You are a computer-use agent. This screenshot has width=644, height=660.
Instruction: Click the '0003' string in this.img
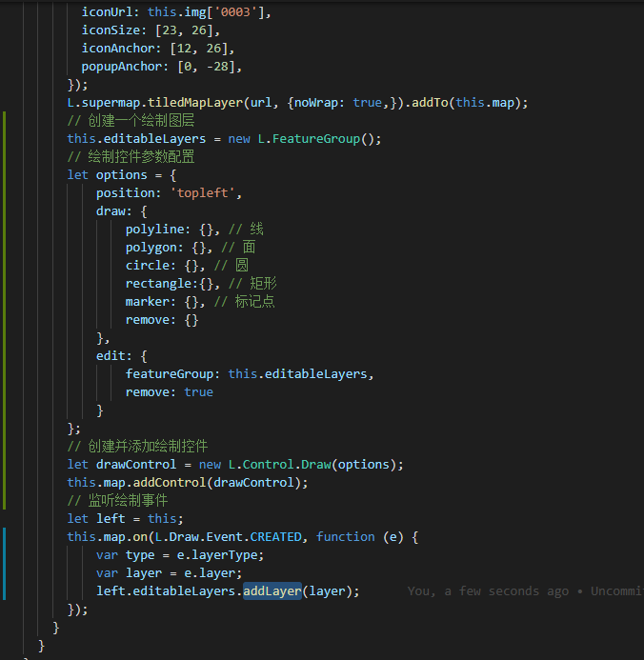pos(235,11)
